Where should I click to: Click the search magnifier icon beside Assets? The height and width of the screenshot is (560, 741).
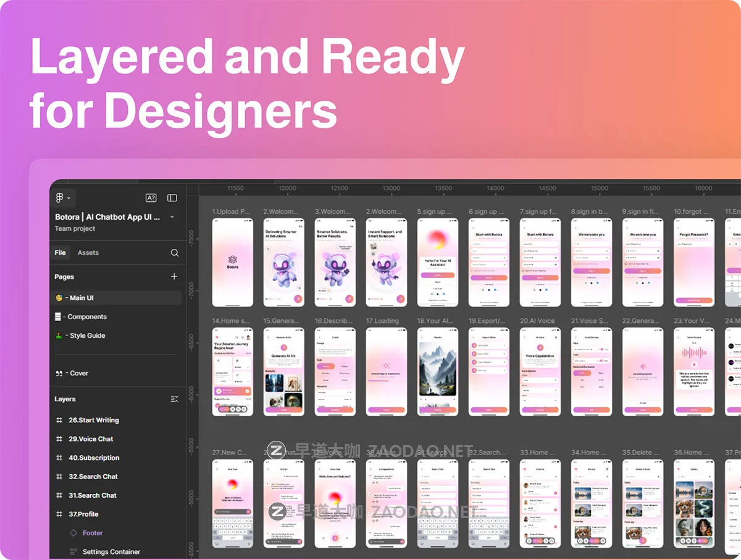coord(175,253)
